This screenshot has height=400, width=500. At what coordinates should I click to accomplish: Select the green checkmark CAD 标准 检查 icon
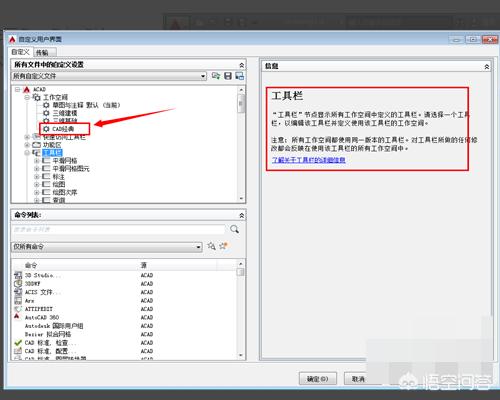(18, 343)
